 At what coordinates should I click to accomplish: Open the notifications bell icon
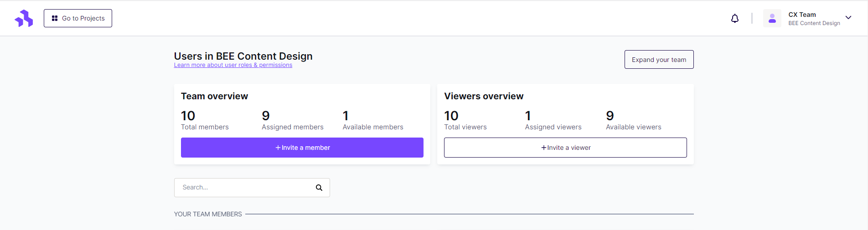(735, 18)
